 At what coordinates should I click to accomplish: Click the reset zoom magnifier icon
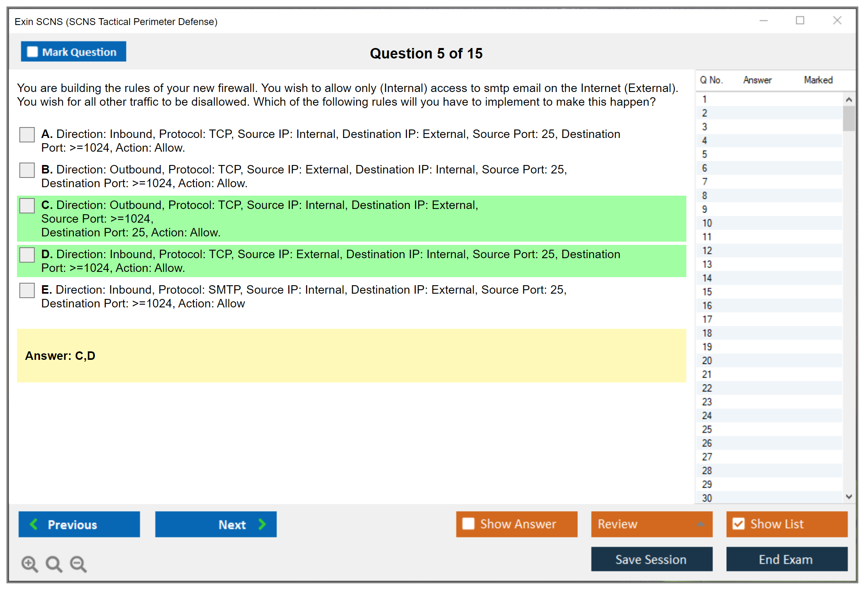point(54,564)
